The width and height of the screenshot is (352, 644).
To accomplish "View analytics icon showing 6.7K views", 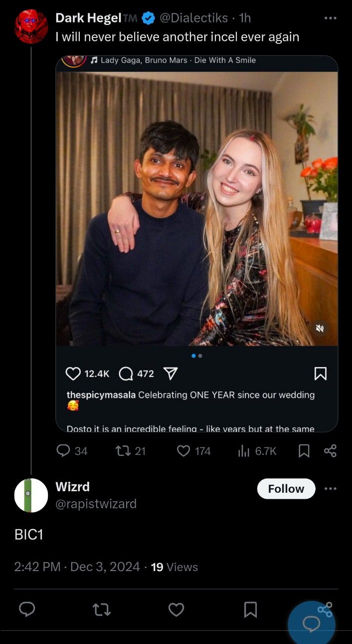I will point(244,451).
